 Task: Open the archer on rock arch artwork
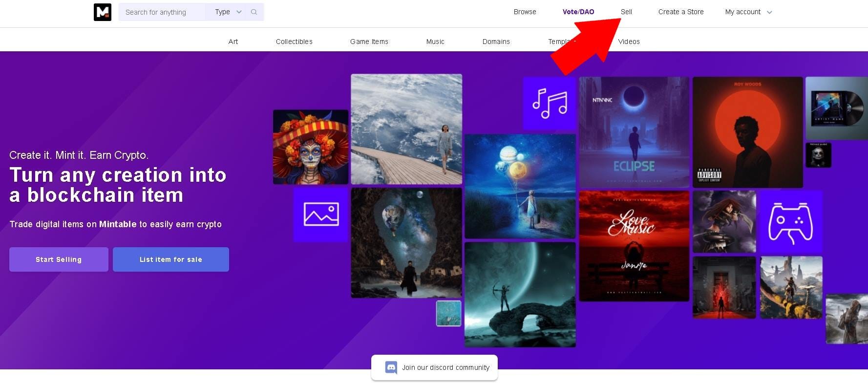tap(520, 294)
